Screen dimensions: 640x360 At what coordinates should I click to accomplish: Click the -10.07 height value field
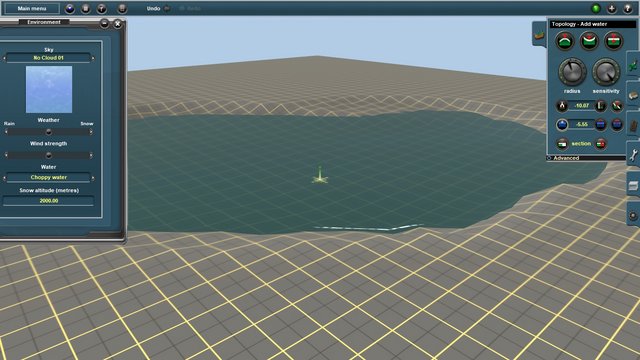(x=582, y=106)
